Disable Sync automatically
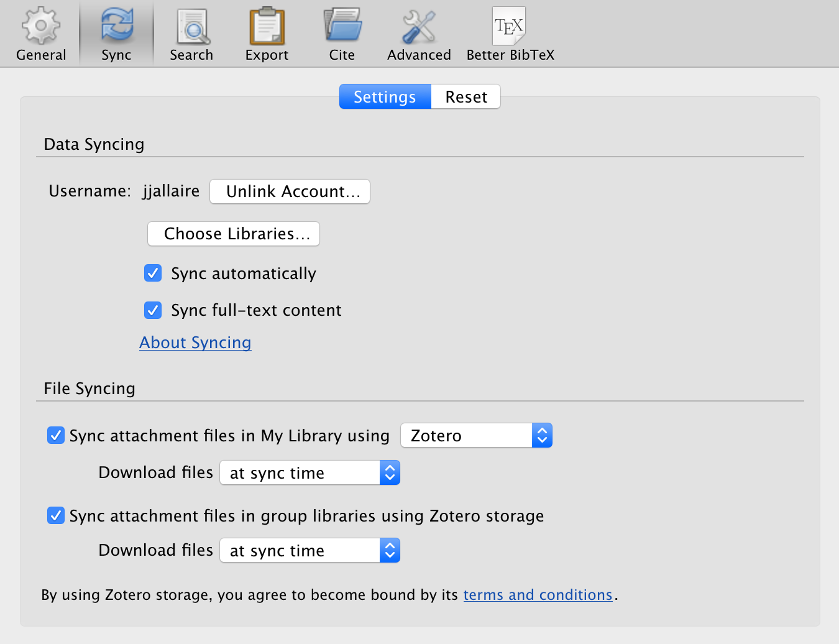Image resolution: width=839 pixels, height=644 pixels. 152,273
